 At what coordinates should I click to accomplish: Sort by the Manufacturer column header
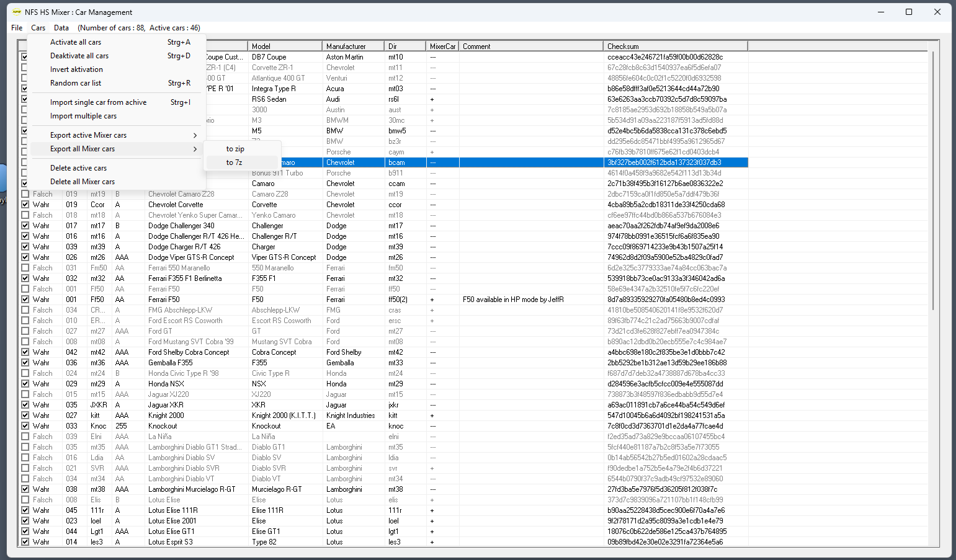354,47
